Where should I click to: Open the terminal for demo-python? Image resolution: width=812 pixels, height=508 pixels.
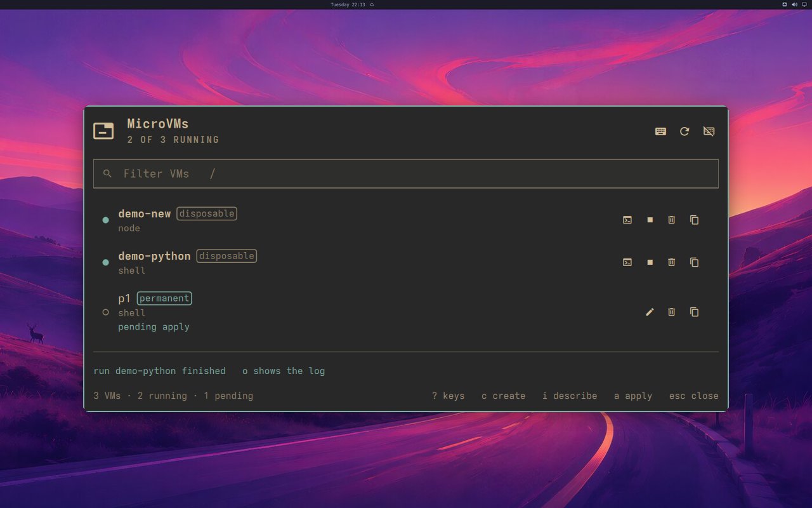coord(627,262)
